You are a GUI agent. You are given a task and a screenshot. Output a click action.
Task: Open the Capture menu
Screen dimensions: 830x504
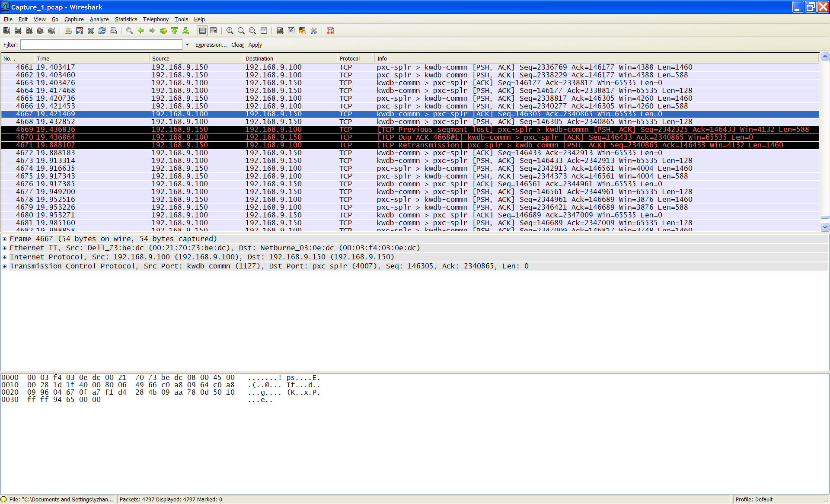pos(74,19)
